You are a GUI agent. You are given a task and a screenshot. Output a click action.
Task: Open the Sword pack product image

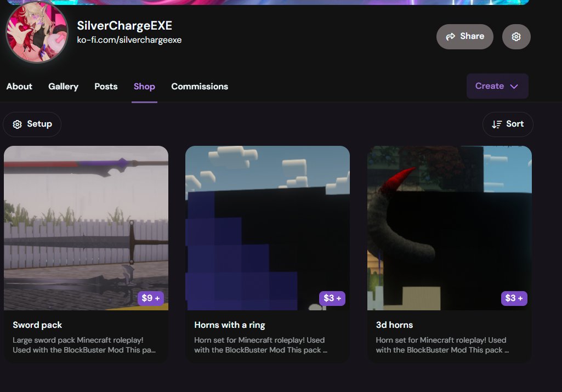tap(86, 228)
